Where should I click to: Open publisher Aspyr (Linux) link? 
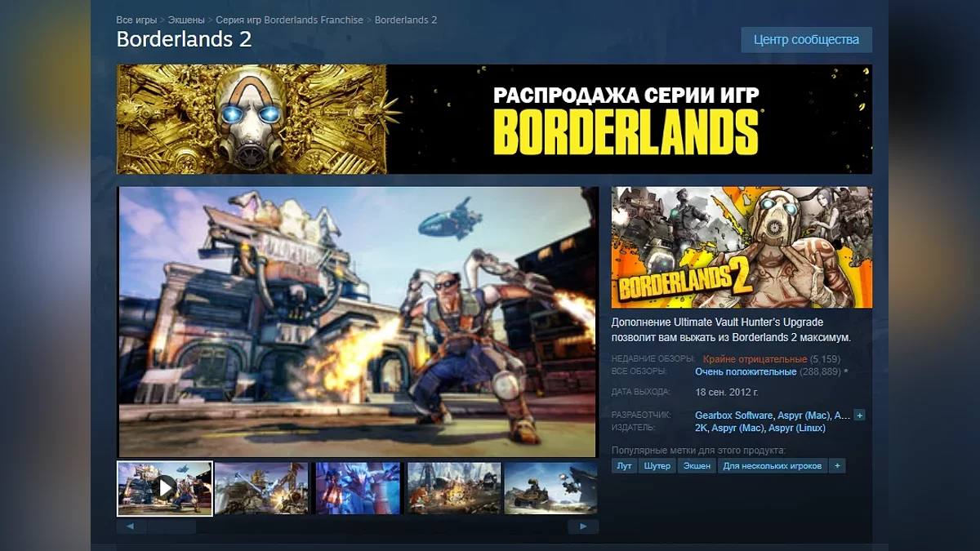coord(797,428)
